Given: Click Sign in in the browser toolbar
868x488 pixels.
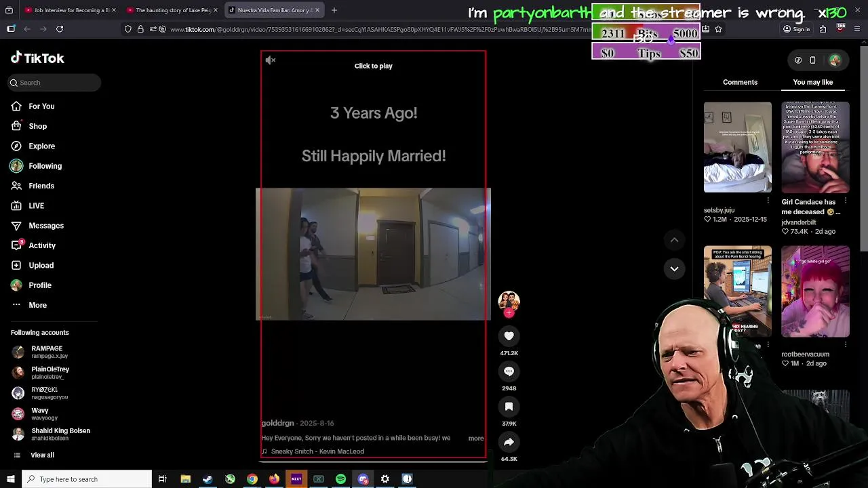Looking at the screenshot, I should 796,29.
